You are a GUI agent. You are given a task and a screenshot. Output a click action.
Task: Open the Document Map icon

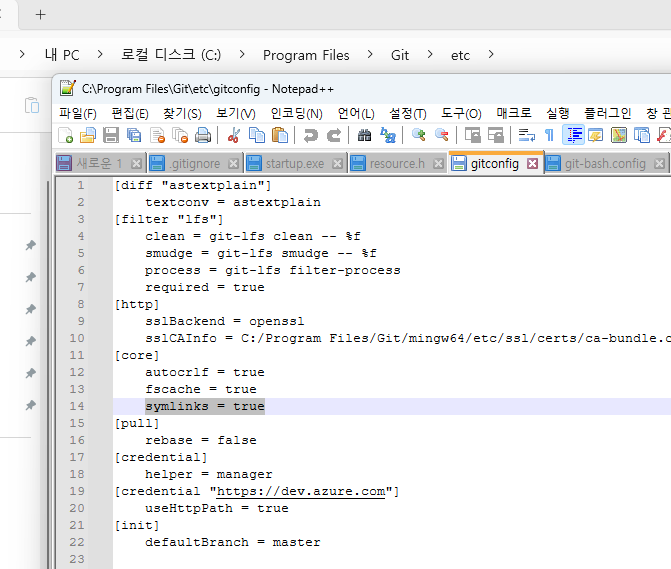pyautogui.click(x=619, y=136)
